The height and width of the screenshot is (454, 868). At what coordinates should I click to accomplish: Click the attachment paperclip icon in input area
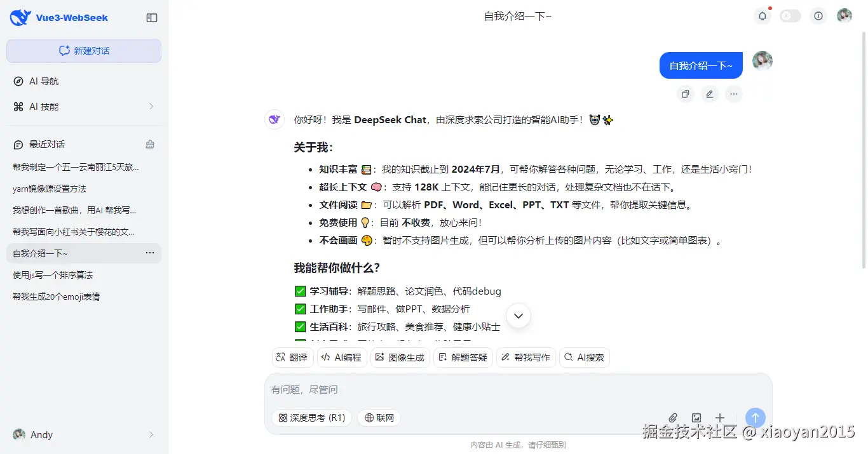point(673,418)
